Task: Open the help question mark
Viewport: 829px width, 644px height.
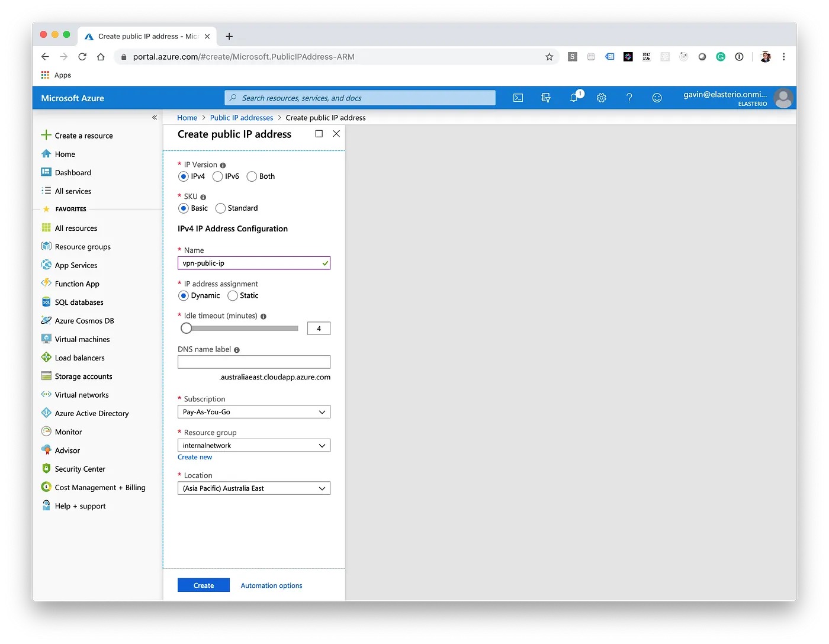Action: tap(629, 98)
